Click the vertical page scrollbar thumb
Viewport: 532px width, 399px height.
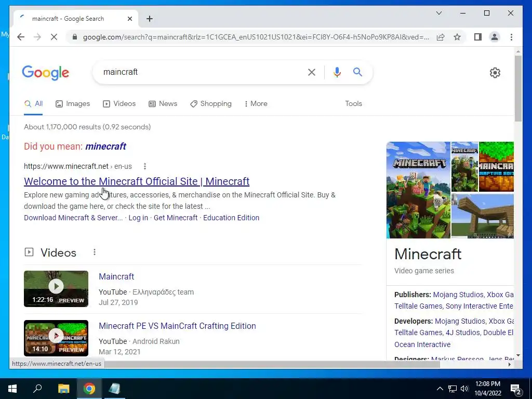tap(518, 88)
